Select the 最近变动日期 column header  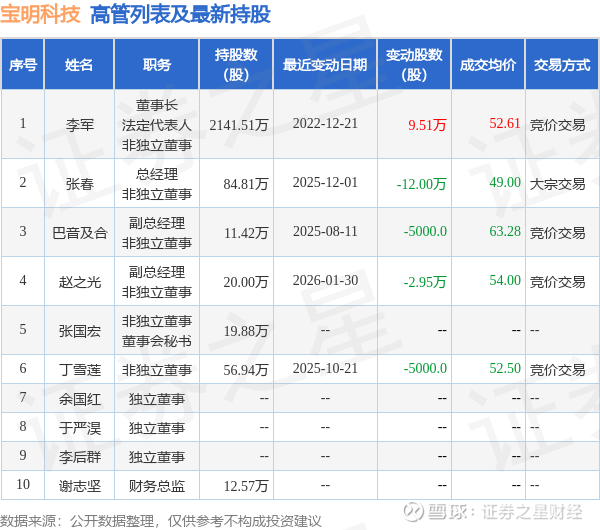pos(325,65)
